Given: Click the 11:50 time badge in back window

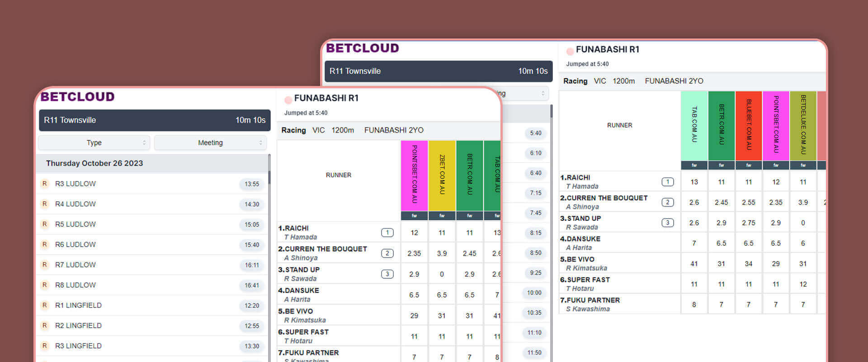Looking at the screenshot, I should pos(534,352).
